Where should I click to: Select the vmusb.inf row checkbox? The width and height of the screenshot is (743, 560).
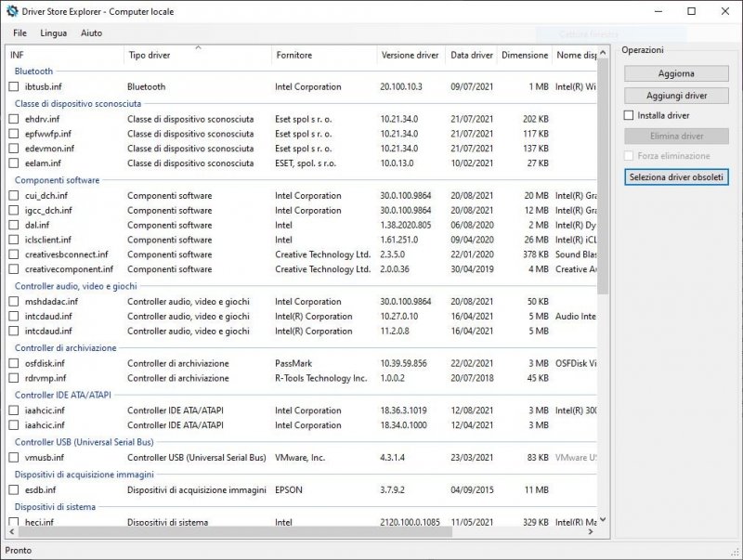coord(14,458)
